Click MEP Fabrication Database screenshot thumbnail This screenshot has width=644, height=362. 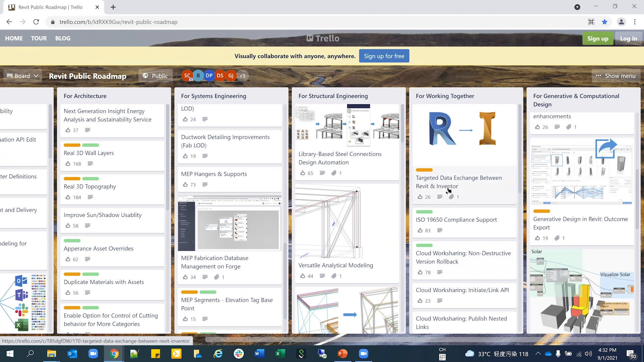tap(230, 223)
